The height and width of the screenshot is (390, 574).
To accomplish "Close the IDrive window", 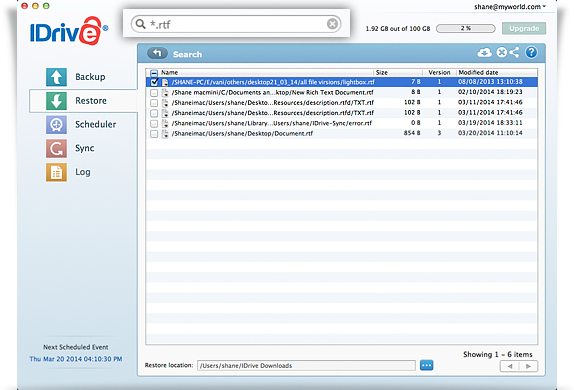I will click(x=24, y=6).
